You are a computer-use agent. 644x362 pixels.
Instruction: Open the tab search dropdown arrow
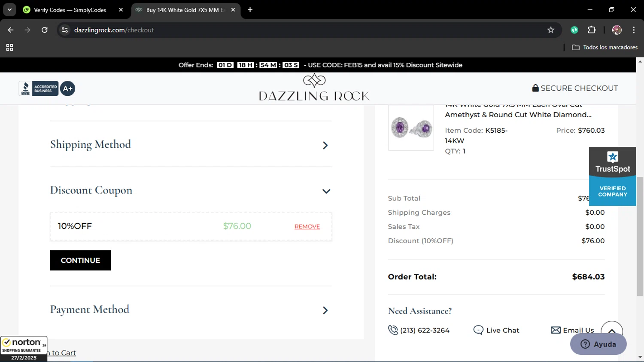pos(9,9)
